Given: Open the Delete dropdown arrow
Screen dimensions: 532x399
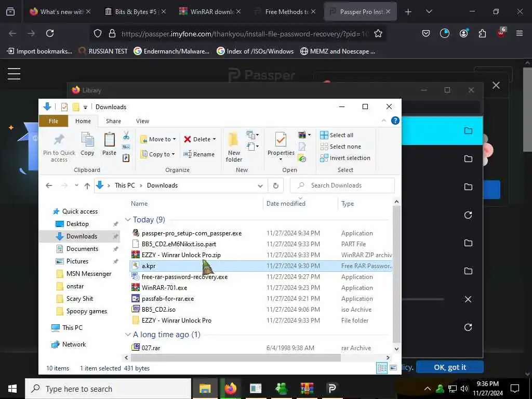Looking at the screenshot, I should click(215, 139).
